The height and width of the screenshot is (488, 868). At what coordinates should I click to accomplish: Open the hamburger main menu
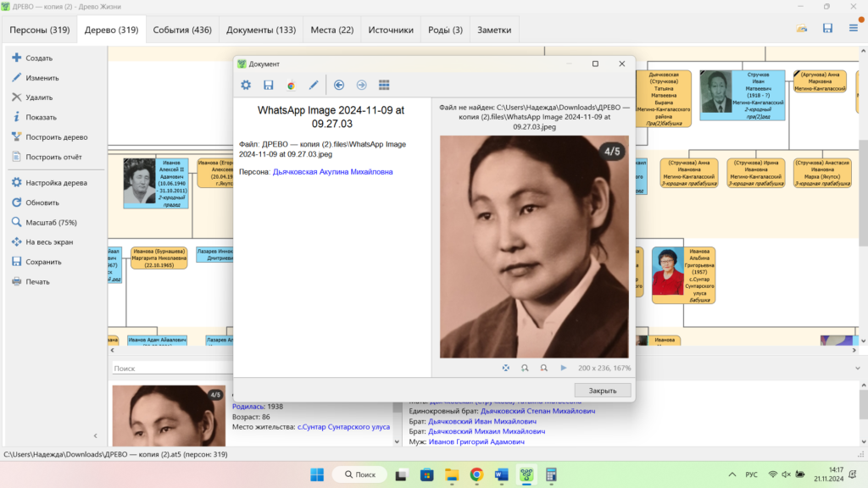(854, 28)
